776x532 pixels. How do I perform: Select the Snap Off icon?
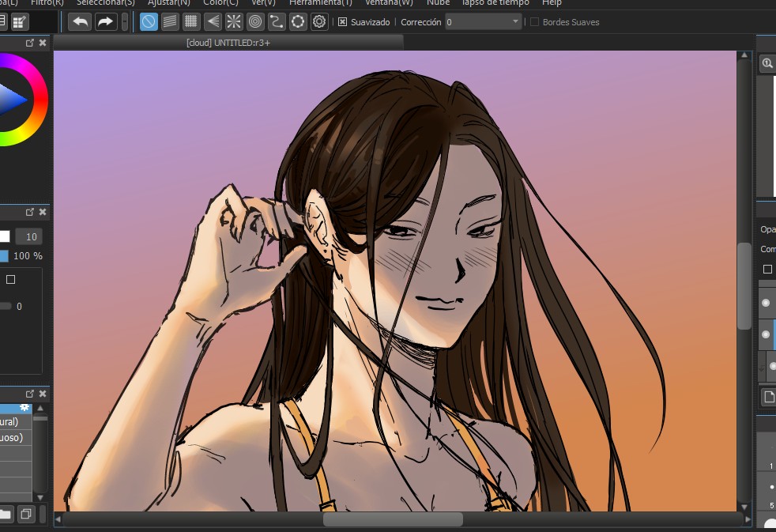pyautogui.click(x=149, y=22)
